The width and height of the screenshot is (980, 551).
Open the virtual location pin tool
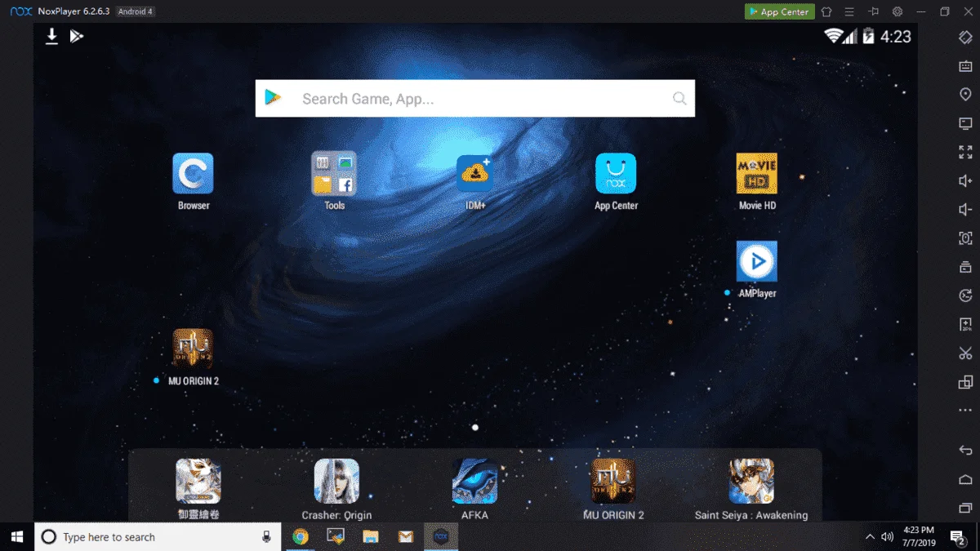pos(965,95)
